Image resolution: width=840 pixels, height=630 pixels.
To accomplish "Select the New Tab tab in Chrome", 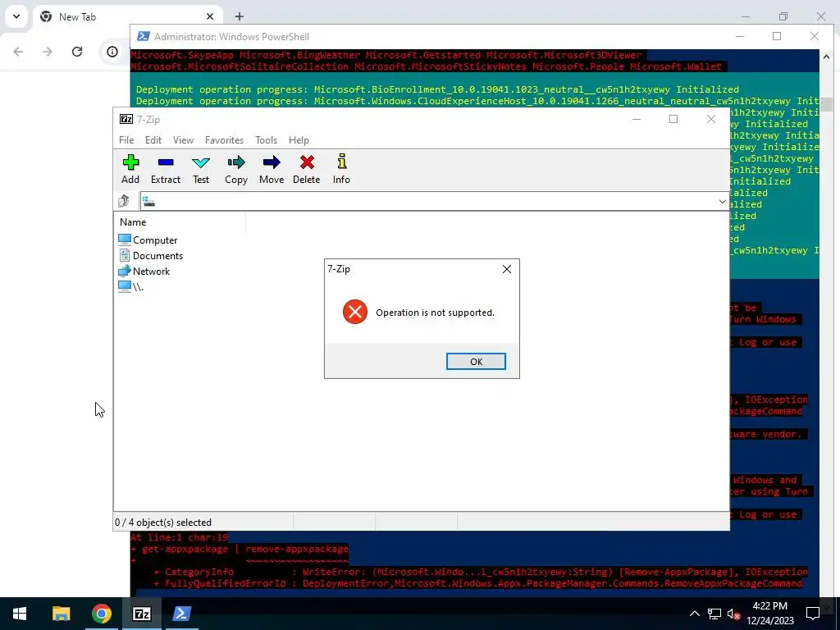I will pyautogui.click(x=128, y=16).
